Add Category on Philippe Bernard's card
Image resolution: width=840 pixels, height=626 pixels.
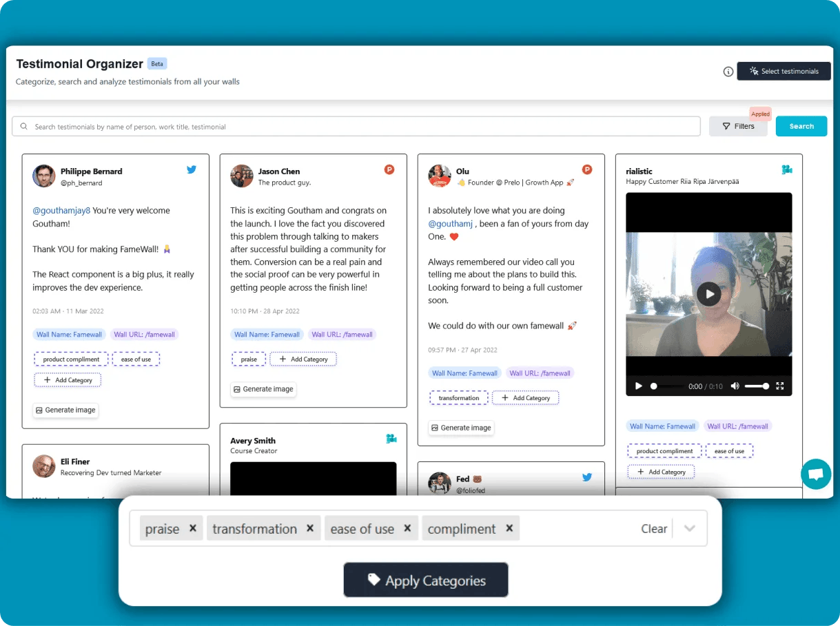[x=68, y=379]
